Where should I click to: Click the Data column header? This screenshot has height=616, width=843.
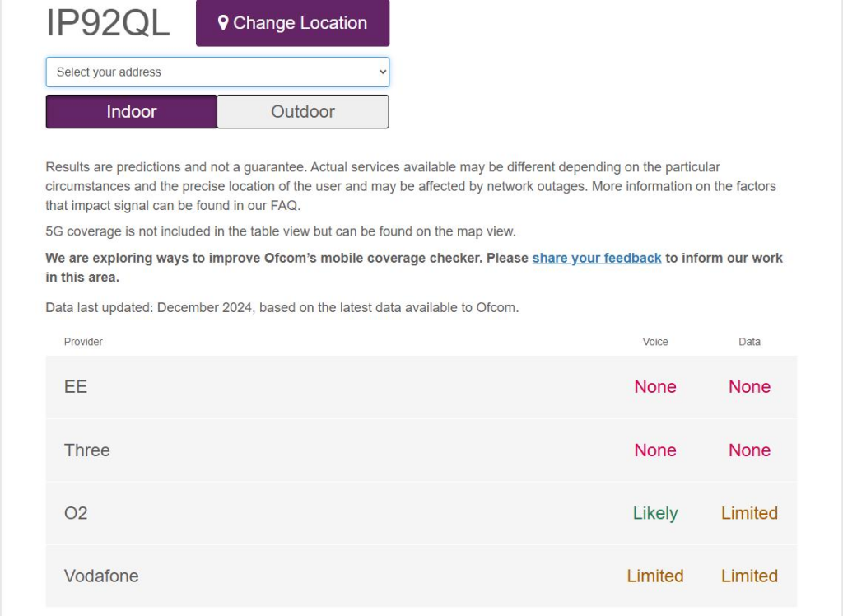click(x=749, y=341)
